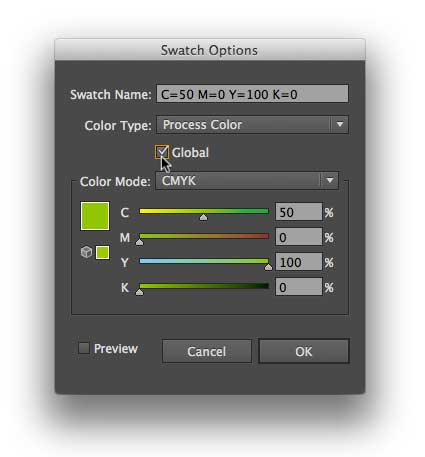Enable the Preview checkbox

tap(84, 348)
